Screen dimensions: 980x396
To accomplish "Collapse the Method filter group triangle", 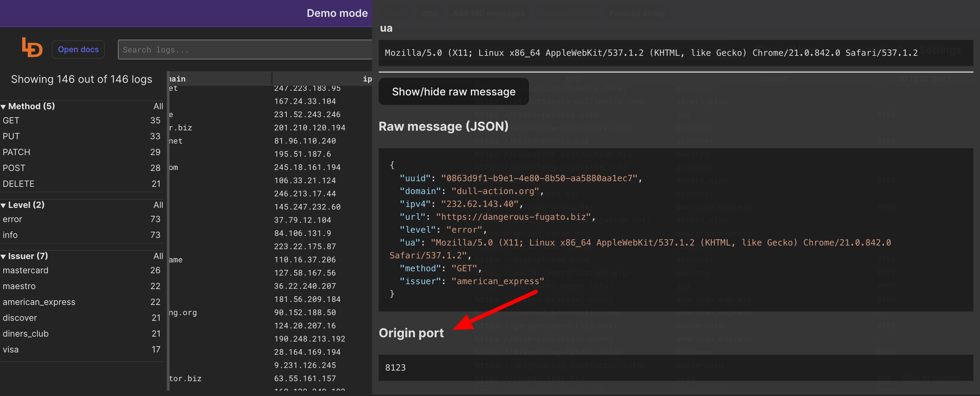I will pos(3,107).
